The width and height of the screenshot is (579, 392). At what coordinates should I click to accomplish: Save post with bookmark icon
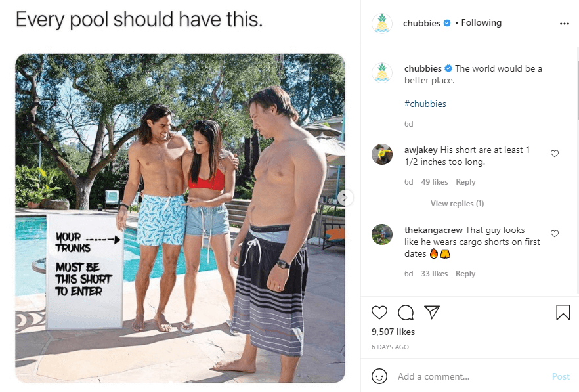563,312
